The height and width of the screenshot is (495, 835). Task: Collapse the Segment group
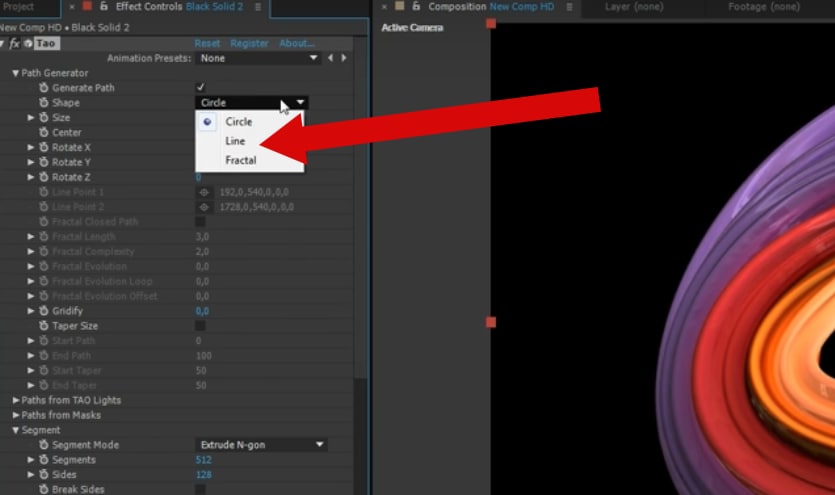15,430
